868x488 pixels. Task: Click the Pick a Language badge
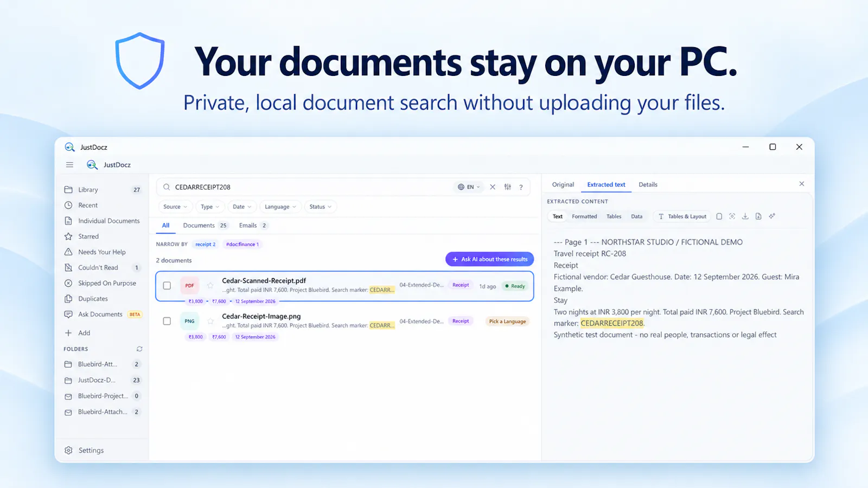(507, 322)
